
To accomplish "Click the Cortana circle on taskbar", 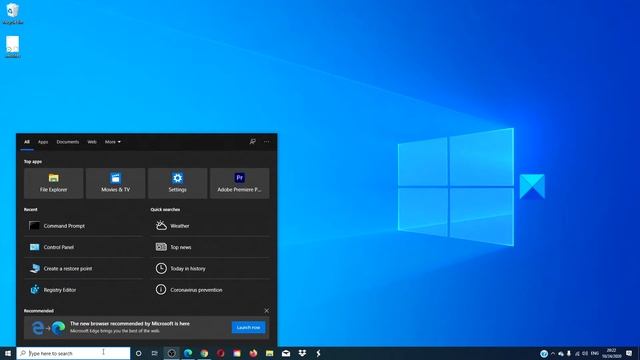I will pos(138,353).
